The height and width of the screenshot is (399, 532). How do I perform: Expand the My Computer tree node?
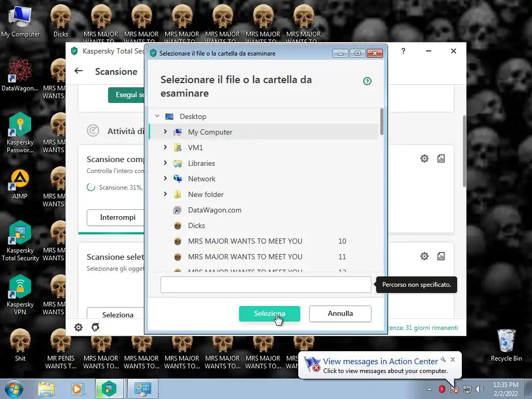click(x=165, y=131)
